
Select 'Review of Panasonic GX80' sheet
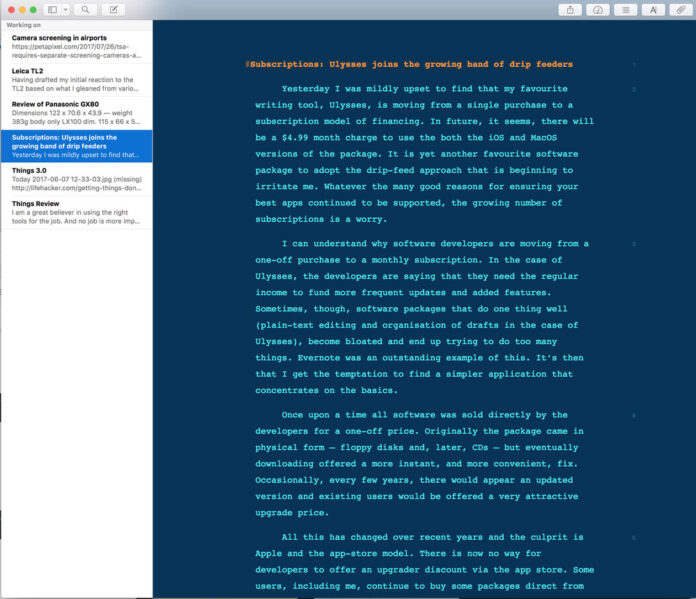click(76, 112)
